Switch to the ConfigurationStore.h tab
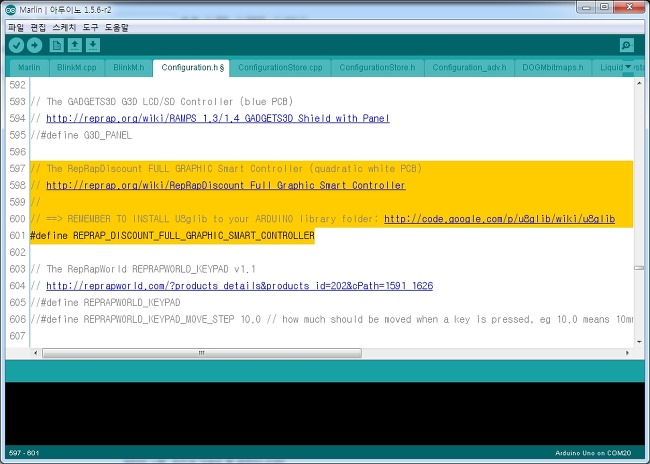 pyautogui.click(x=377, y=68)
